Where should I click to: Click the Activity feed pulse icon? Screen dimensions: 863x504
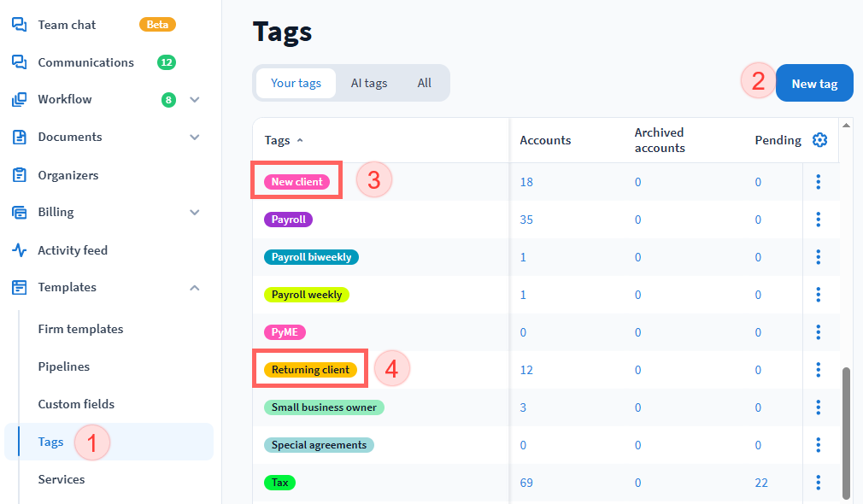[19, 250]
